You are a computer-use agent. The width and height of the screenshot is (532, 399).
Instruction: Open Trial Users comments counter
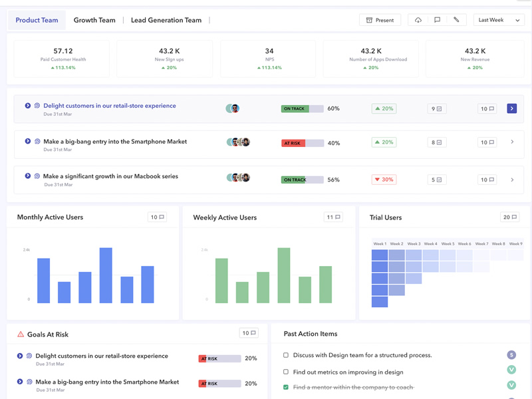click(510, 217)
